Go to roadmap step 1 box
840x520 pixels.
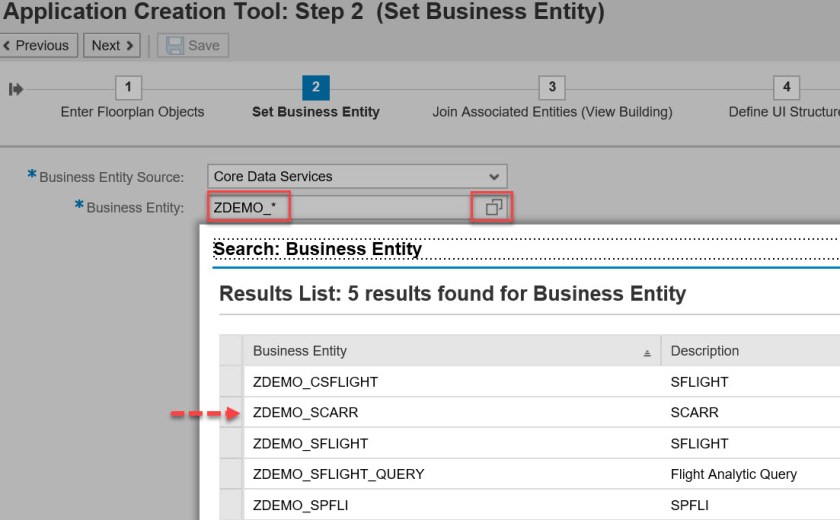point(128,88)
